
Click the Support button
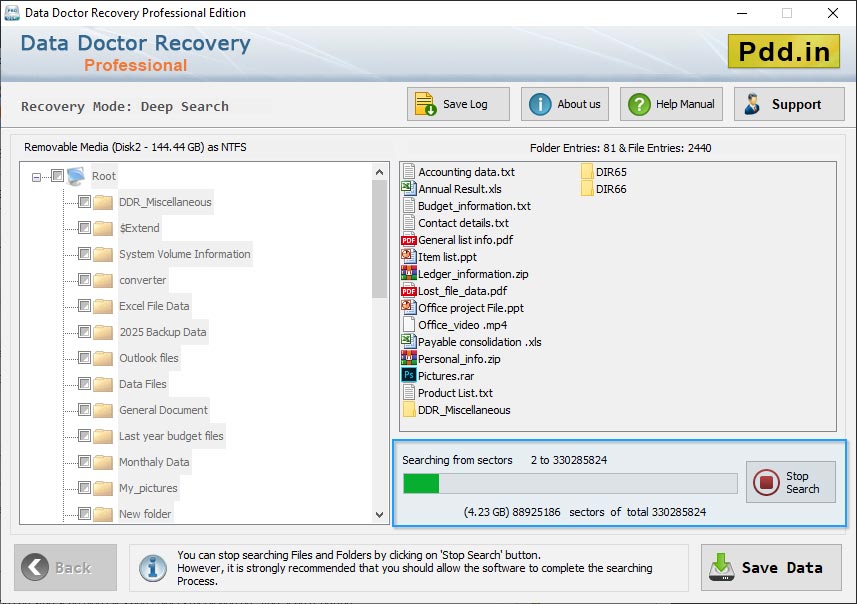789,104
